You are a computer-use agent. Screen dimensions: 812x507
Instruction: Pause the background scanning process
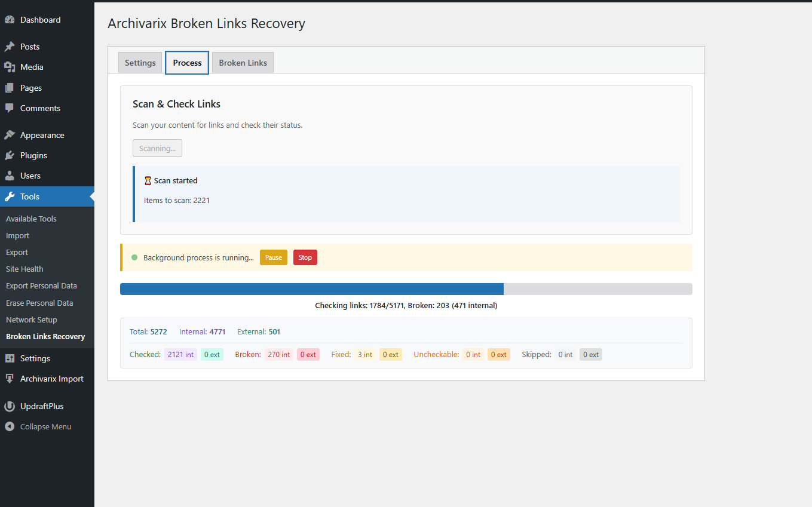point(273,257)
